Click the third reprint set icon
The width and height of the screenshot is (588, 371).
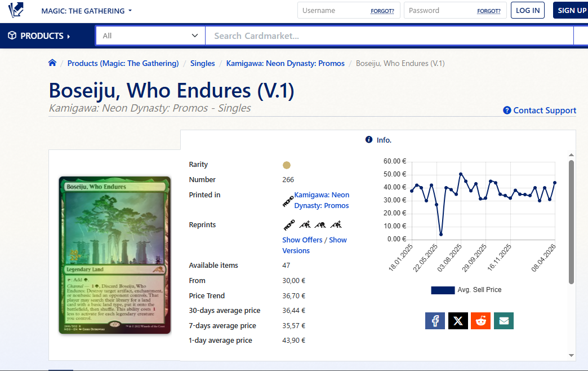320,225
